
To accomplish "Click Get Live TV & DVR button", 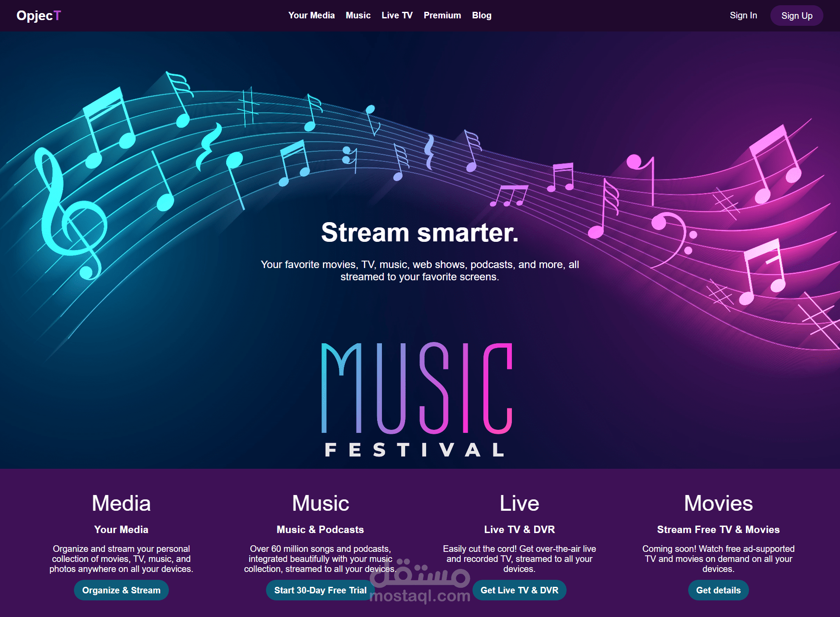I will [519, 590].
